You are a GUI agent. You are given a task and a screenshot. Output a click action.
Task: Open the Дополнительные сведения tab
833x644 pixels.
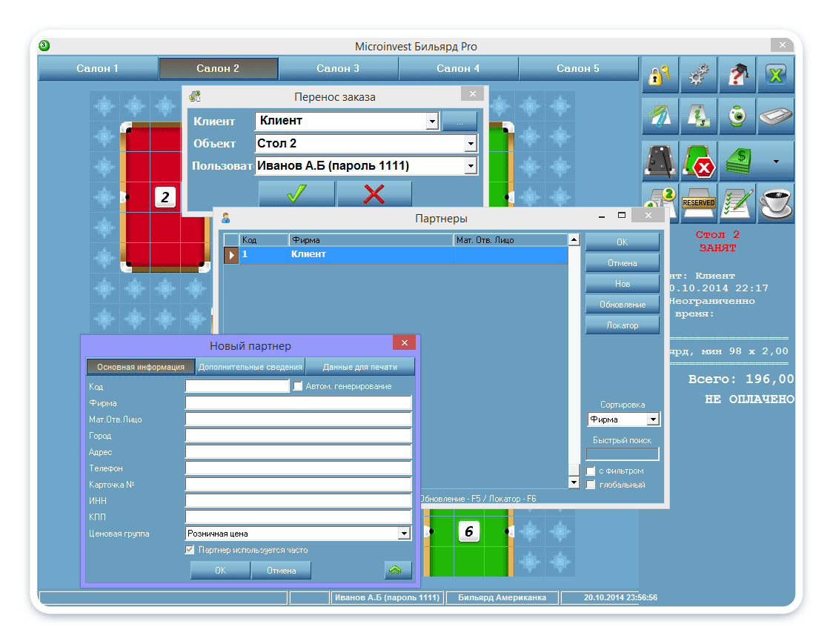click(x=250, y=367)
